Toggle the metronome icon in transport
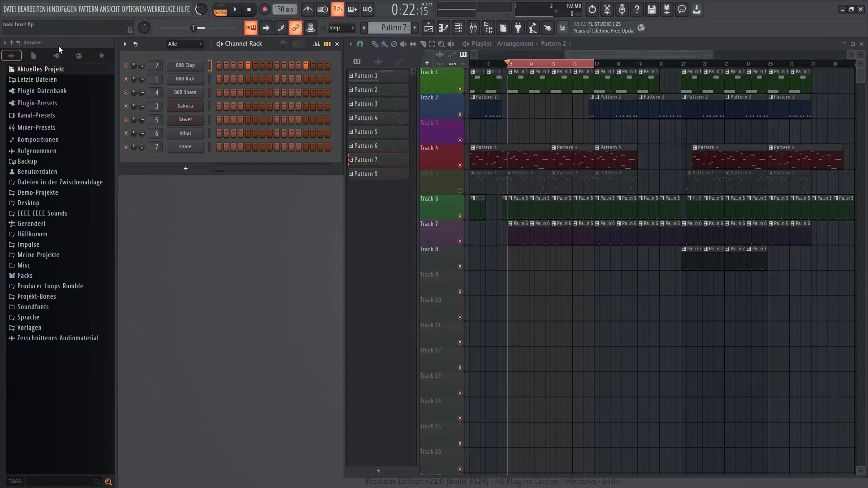Screen dimensions: 868x488 click(x=307, y=9)
